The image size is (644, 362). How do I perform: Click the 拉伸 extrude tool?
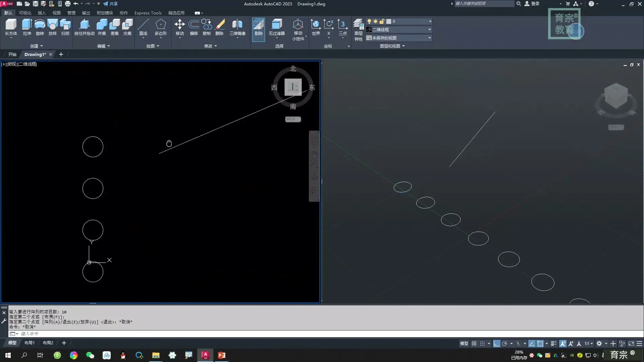[x=27, y=27]
